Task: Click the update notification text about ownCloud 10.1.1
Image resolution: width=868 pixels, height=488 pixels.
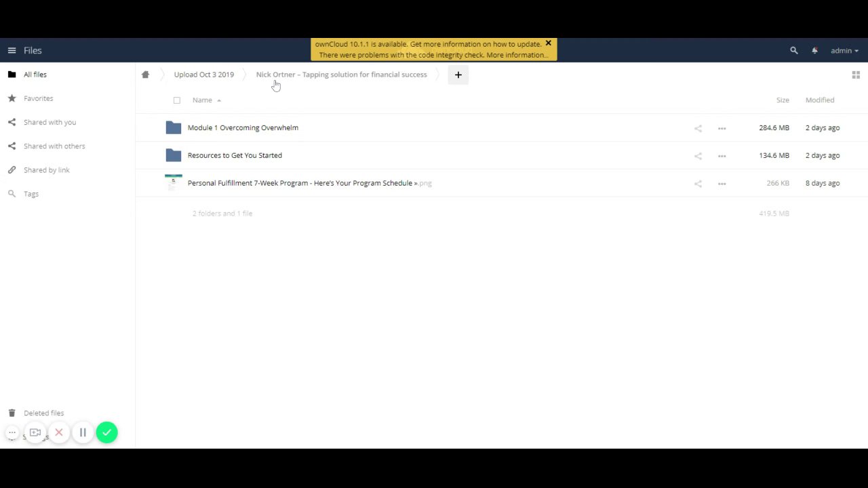Action: [x=428, y=44]
